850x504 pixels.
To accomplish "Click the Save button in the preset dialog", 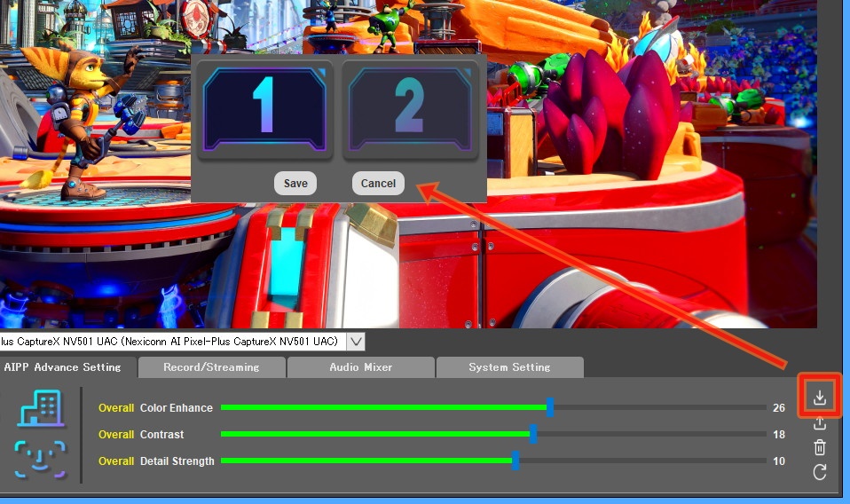I will [295, 183].
